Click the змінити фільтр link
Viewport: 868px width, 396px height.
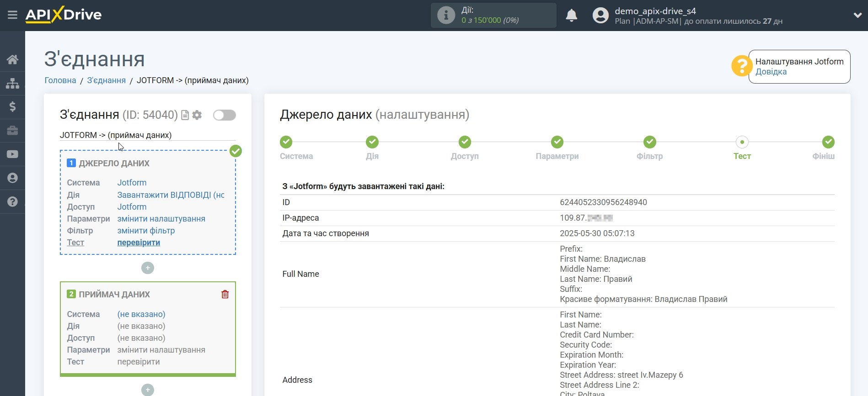[146, 231]
